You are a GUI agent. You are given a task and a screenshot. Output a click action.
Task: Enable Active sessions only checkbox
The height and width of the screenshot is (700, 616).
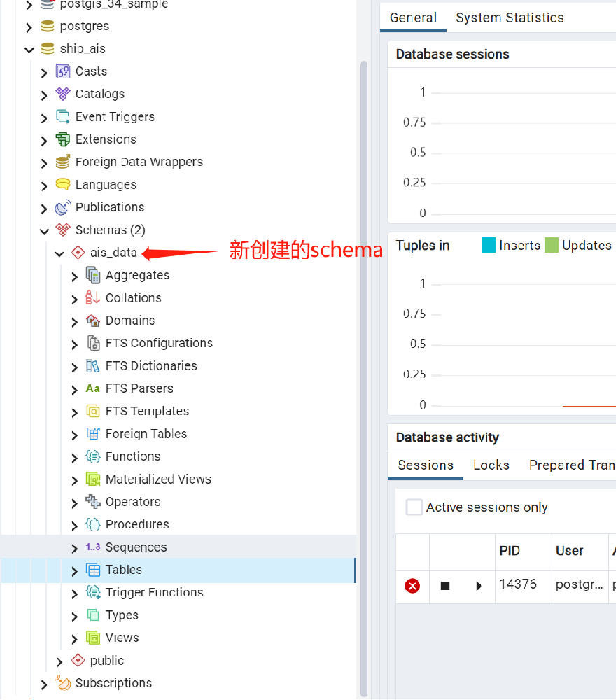tap(414, 507)
